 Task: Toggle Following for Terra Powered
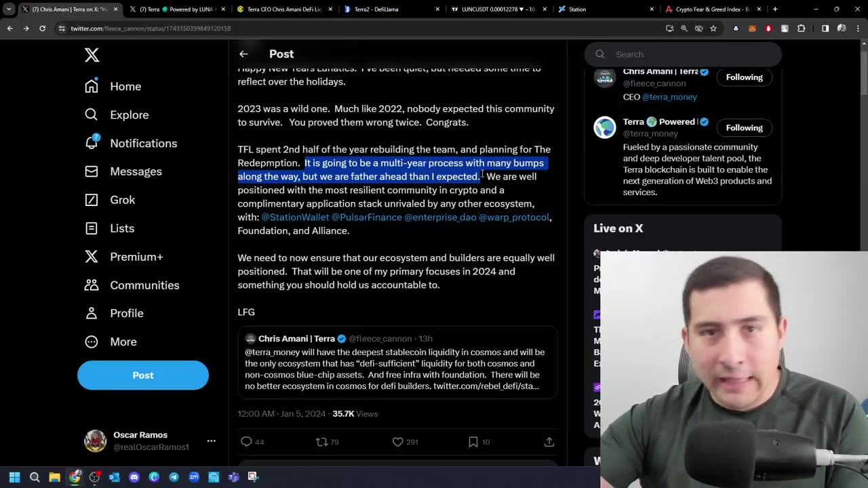(744, 127)
